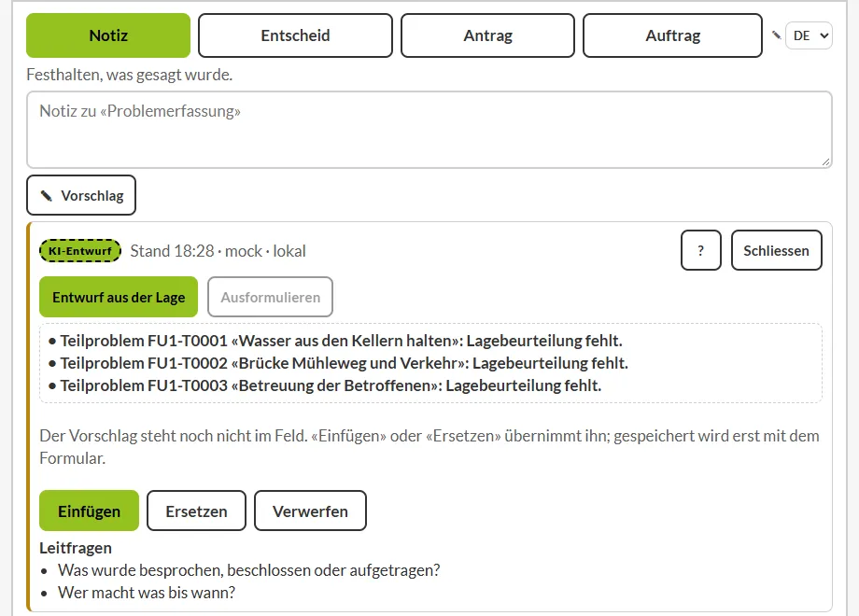Click 'Festhalten, was gesagt wurde.' hint
Screen dimensions: 859x616
coord(129,75)
